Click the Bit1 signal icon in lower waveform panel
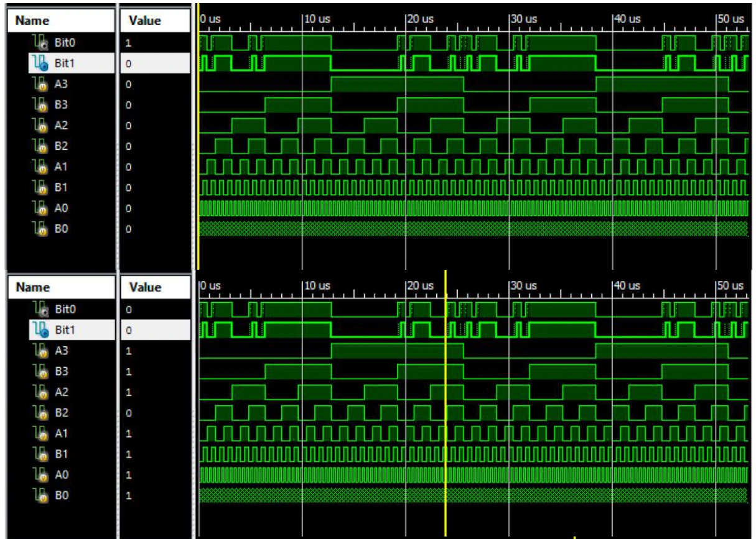 (x=40, y=330)
